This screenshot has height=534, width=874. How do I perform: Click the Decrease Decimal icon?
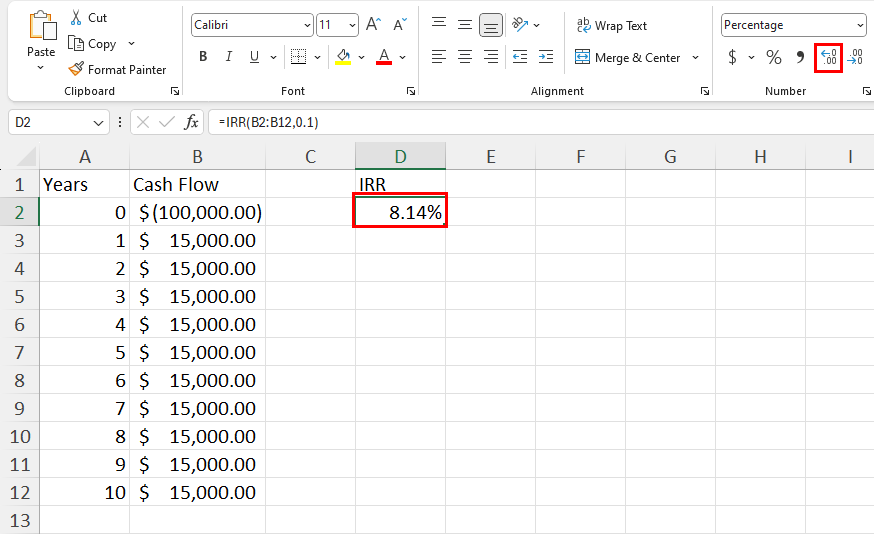(x=855, y=57)
